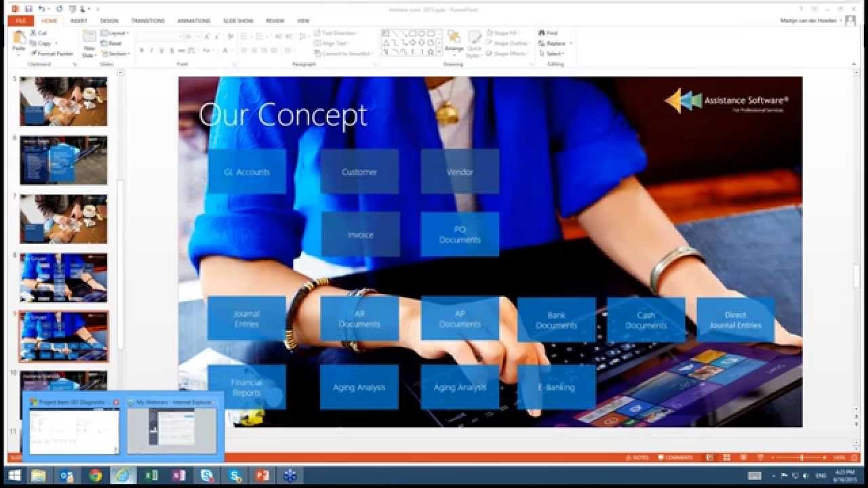Toggle the Comments pane in status bar
Viewport: 868px width, 488px height.
[x=675, y=457]
